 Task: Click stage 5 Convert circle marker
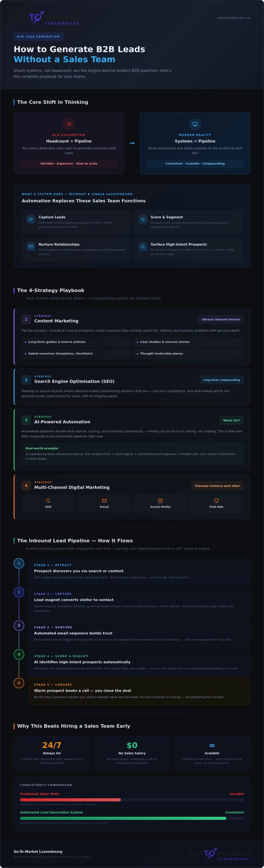click(x=19, y=683)
